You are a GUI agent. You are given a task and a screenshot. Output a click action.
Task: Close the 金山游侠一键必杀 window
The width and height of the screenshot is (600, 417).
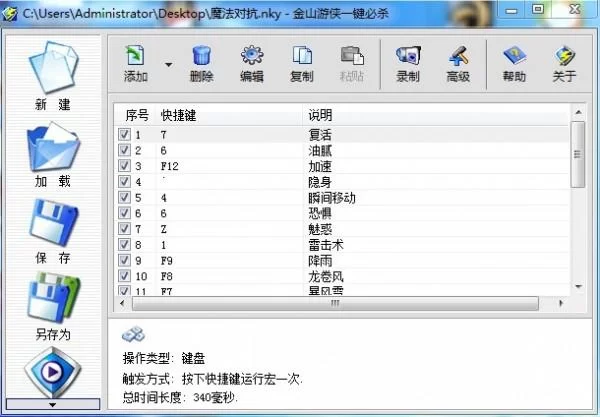coord(575,10)
